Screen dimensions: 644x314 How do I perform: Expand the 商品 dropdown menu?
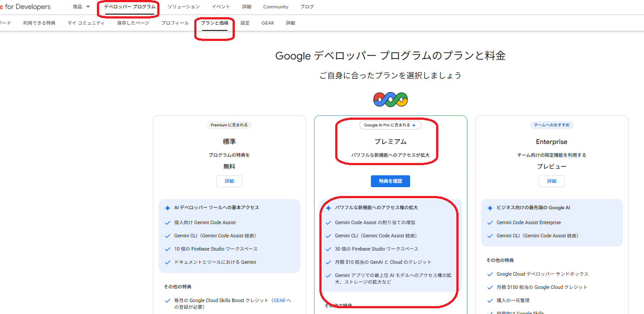(x=81, y=6)
